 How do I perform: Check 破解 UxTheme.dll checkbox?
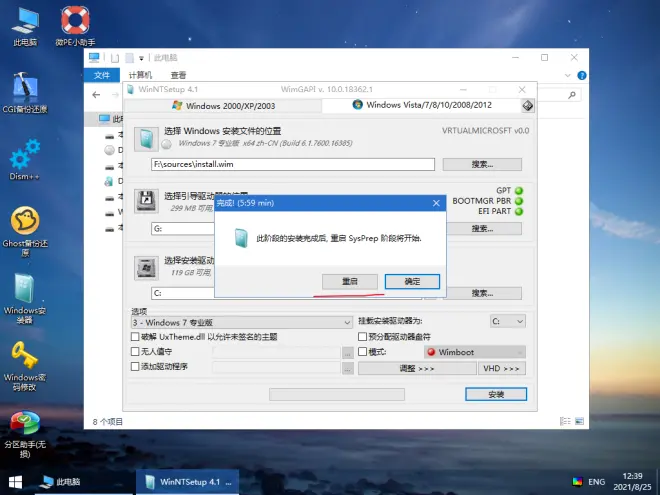pos(135,337)
